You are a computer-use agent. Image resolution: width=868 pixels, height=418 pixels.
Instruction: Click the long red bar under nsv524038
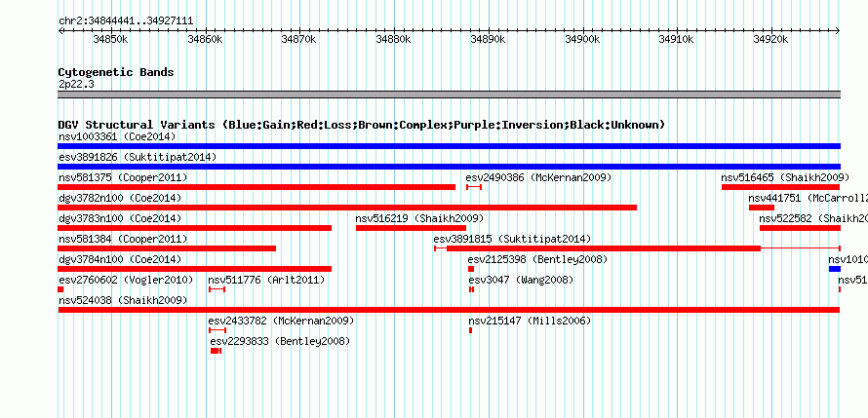pyautogui.click(x=449, y=310)
